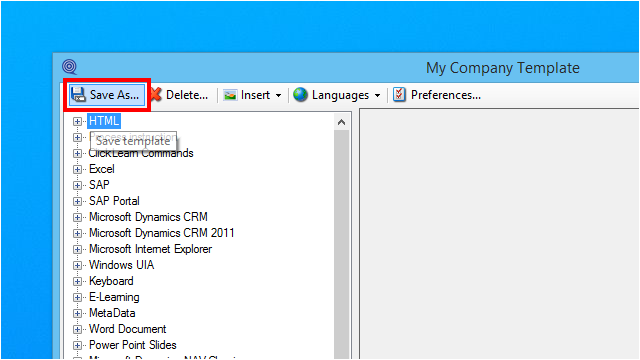Click the Insert picture icon
The width and height of the screenshot is (640, 360).
point(230,95)
